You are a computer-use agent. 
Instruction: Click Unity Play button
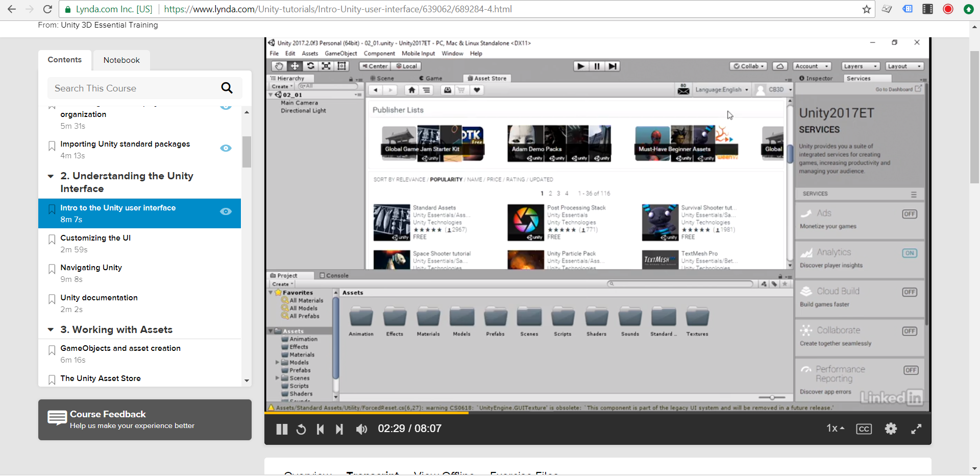tap(581, 66)
